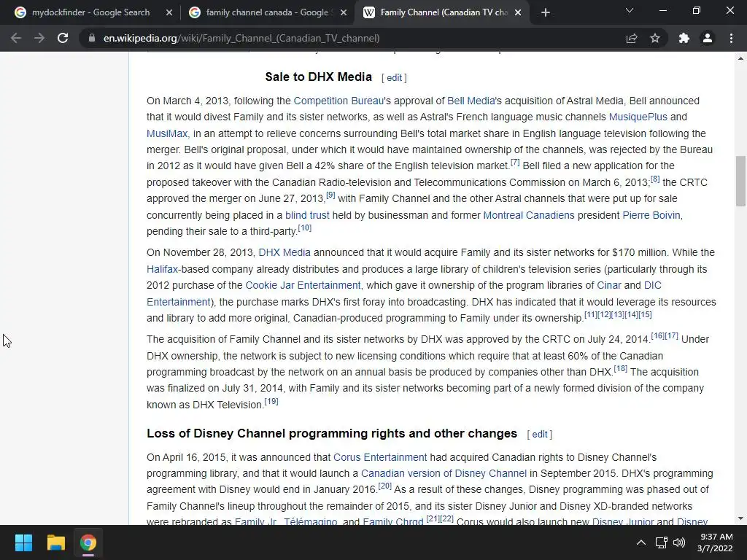
Task: Close the mydockfinder Google Search tab
Action: click(169, 12)
